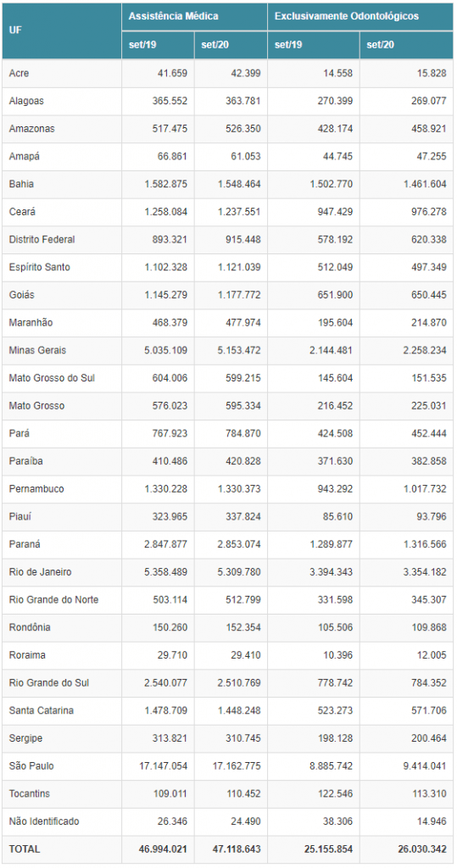Viewport: 457px width, 868px height.
Task: Click the UF column header
Action: pyautogui.click(x=15, y=31)
